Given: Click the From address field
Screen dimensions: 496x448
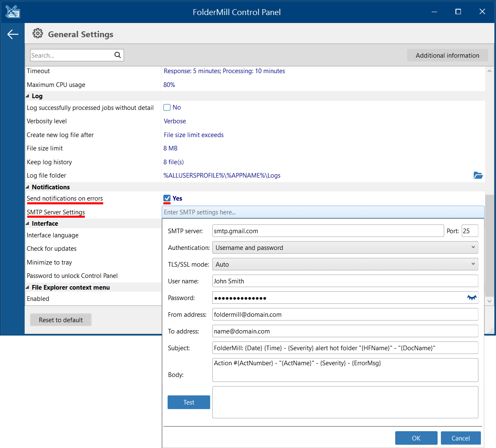Looking at the screenshot, I should [x=345, y=315].
